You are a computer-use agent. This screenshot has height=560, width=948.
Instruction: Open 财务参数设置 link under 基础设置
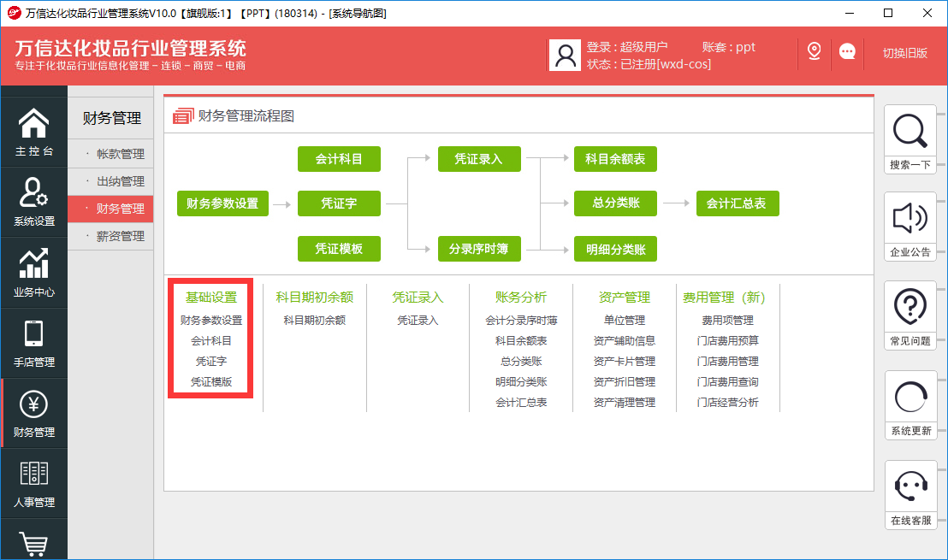pyautogui.click(x=211, y=320)
